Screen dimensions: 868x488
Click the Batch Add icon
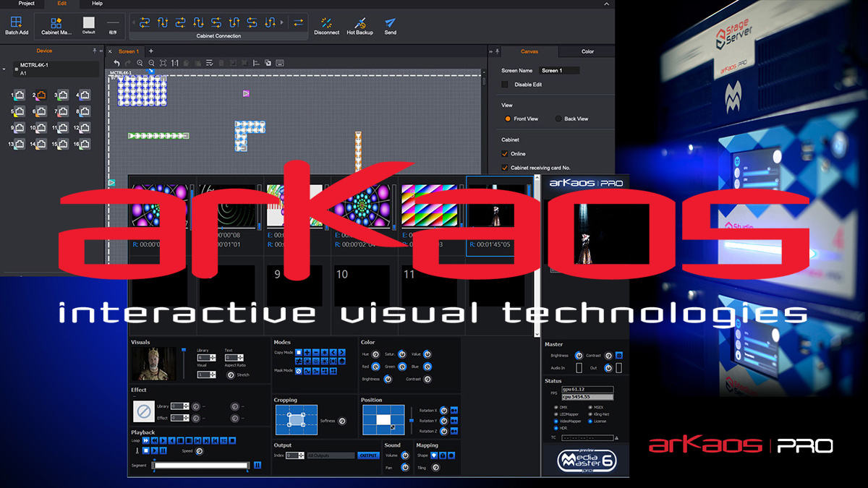[17, 22]
